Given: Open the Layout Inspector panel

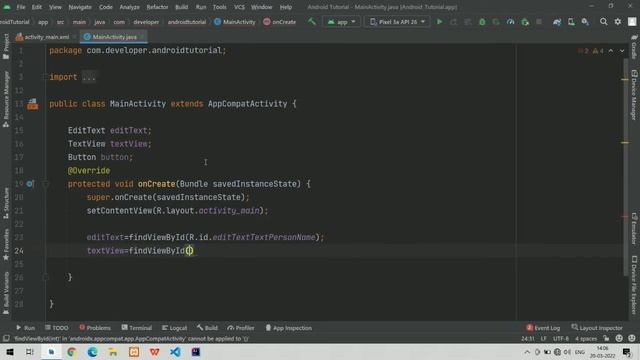Looking at the screenshot, I should 597,328.
